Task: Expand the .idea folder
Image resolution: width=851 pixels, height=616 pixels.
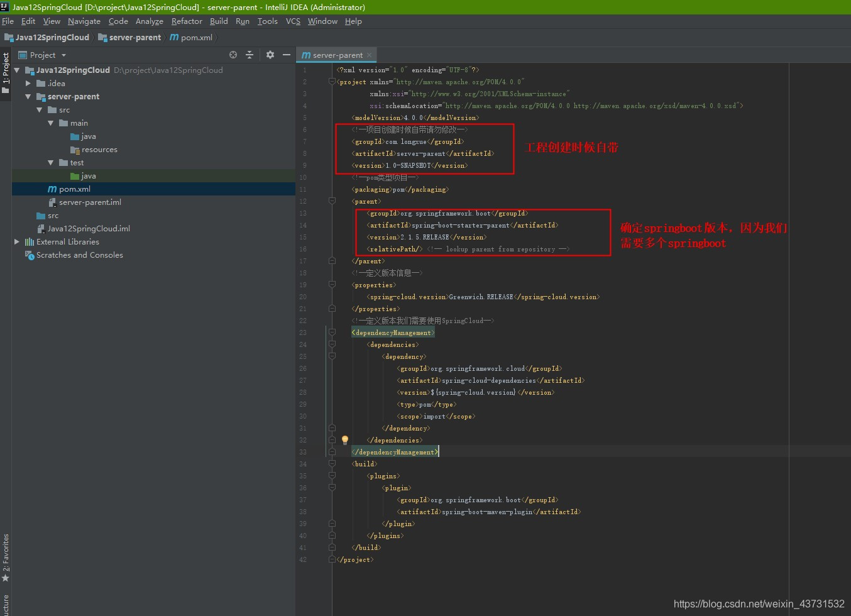Action: click(x=28, y=84)
